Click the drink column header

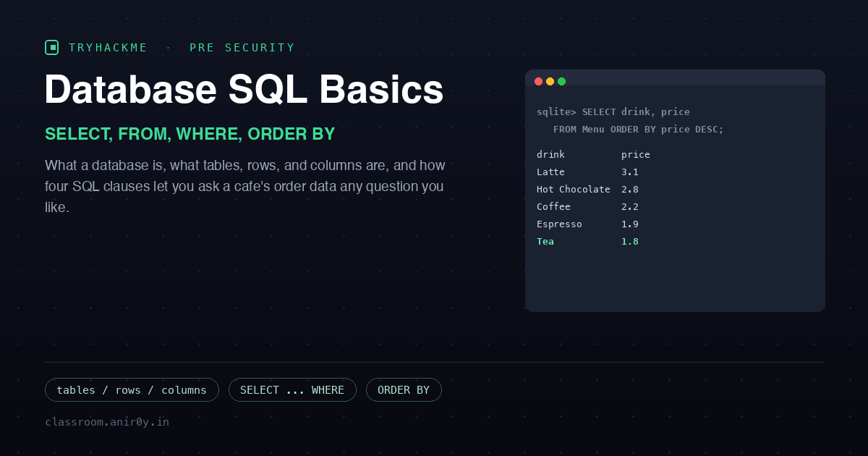(550, 154)
